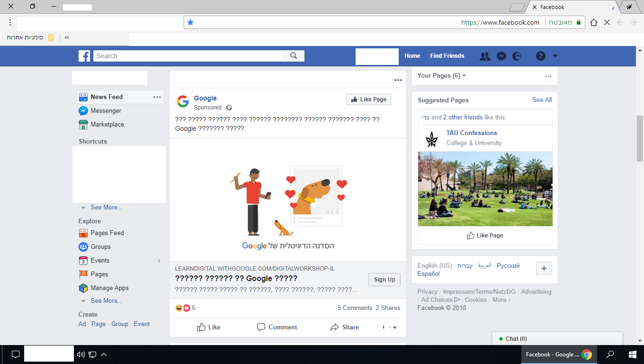Open Chrome three-dot menu
The image size is (644, 364).
[10, 22]
